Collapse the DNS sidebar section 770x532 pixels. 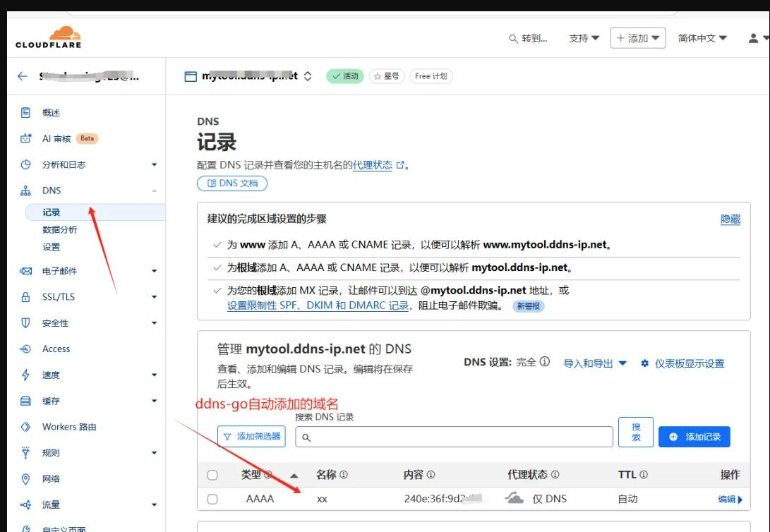(154, 191)
